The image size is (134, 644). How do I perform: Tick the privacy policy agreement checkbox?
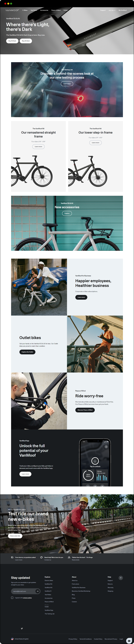[x=12, y=598]
